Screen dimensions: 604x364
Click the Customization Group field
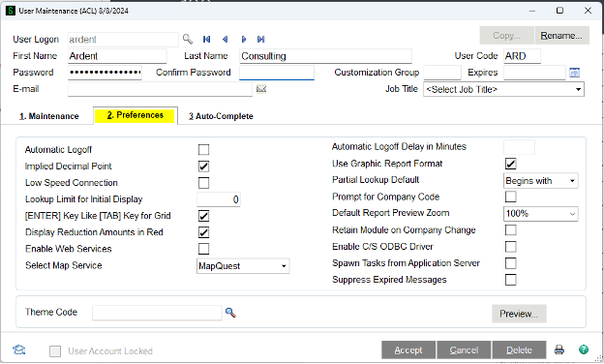[441, 73]
